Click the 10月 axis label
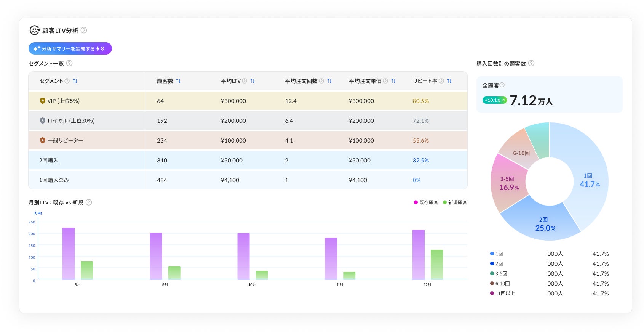This screenshot has height=334, width=644. [252, 284]
